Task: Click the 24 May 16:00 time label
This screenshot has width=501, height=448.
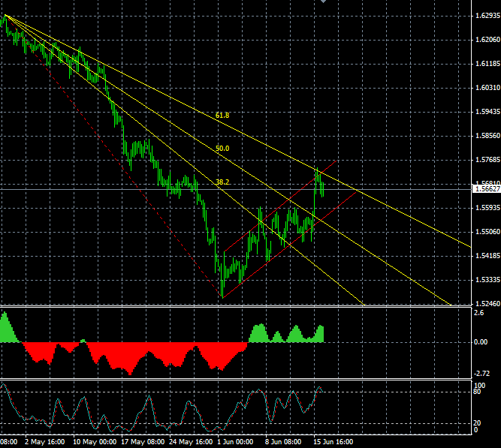Action: point(191,442)
